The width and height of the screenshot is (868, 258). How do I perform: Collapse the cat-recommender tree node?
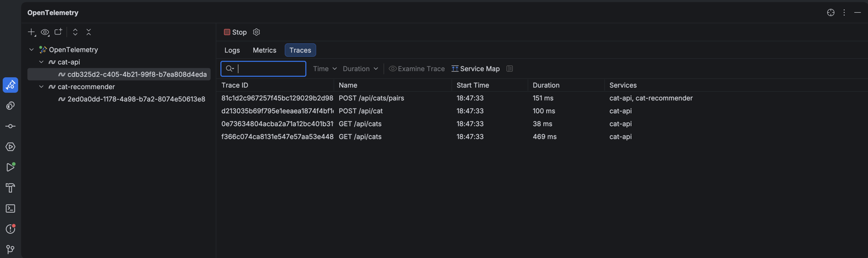[x=41, y=87]
